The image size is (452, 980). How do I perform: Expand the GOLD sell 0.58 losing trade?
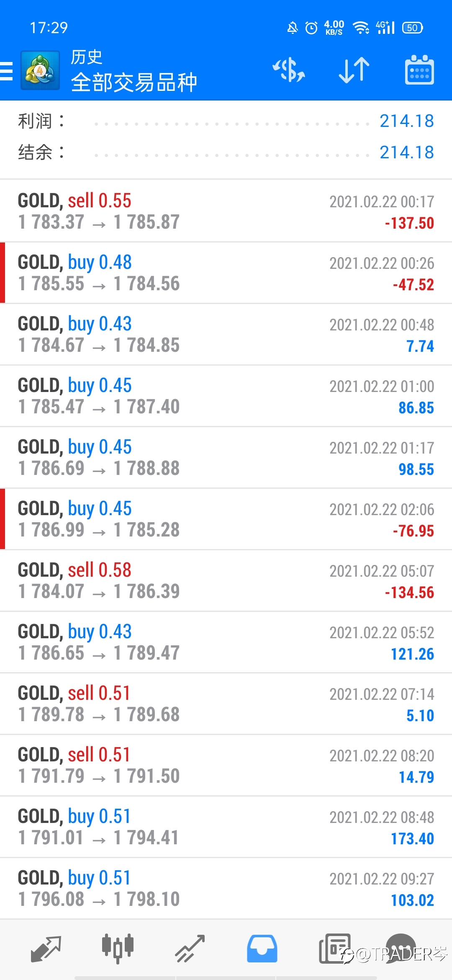click(x=226, y=580)
